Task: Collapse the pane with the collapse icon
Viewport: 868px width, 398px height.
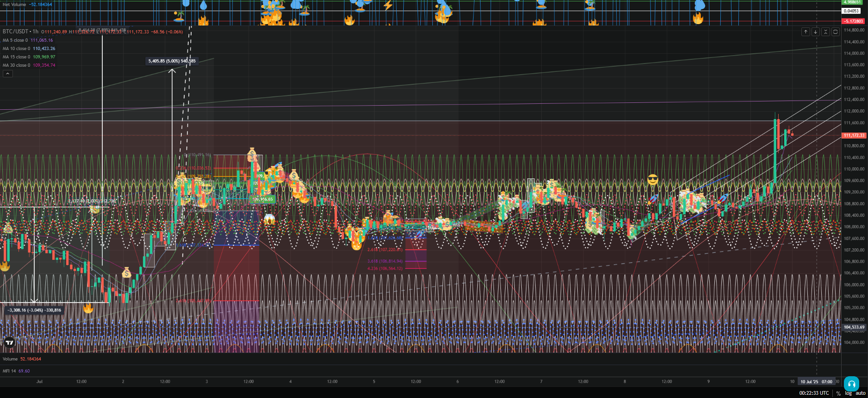Action: tap(825, 32)
